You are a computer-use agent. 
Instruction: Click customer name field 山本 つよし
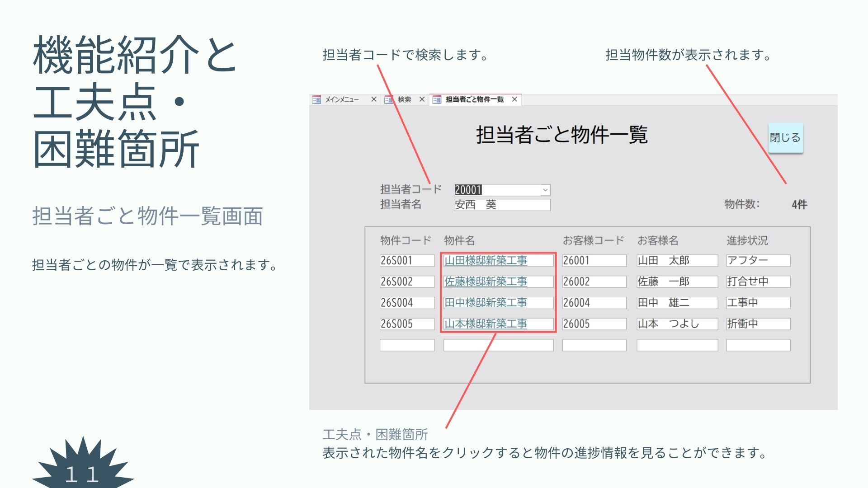[x=677, y=324]
